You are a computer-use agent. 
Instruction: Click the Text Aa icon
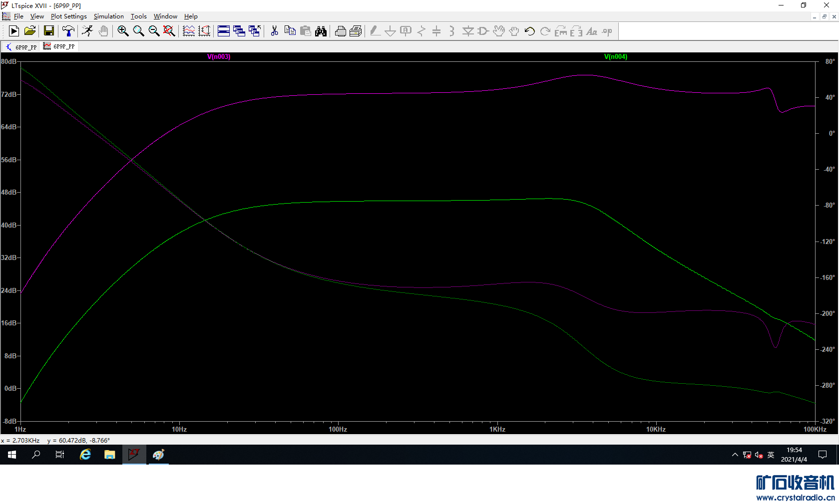(592, 31)
